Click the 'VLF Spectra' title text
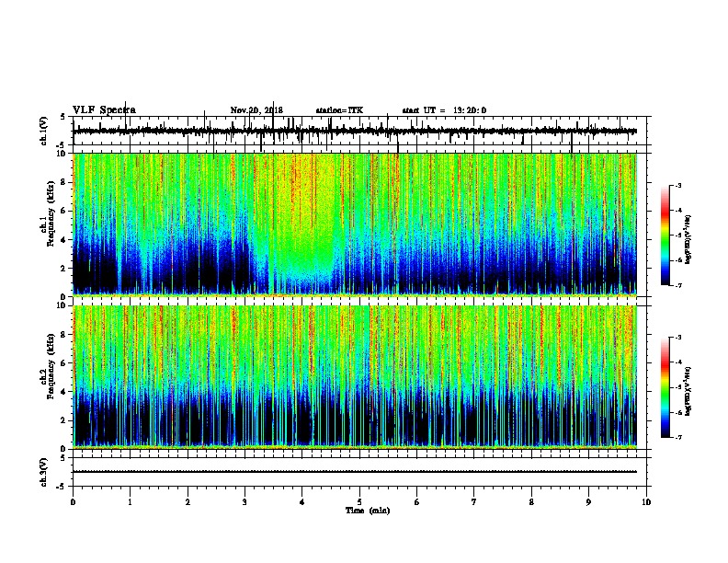 104,110
